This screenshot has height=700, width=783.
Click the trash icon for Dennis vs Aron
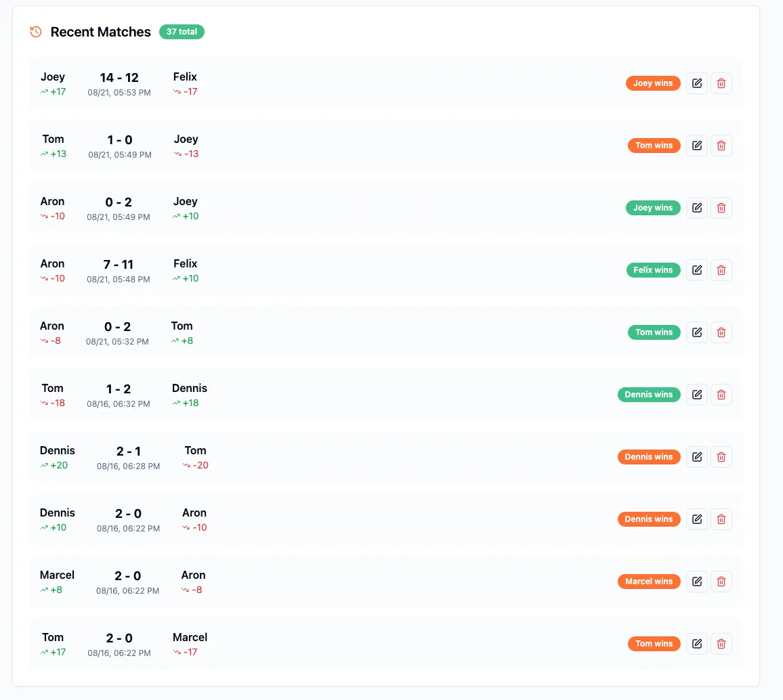coord(721,519)
